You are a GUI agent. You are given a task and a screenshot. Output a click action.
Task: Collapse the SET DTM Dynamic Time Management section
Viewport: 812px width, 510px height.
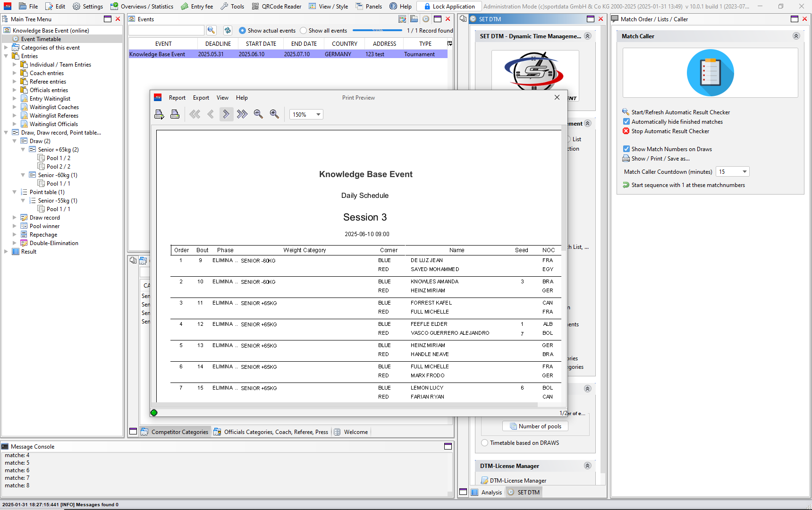click(588, 36)
